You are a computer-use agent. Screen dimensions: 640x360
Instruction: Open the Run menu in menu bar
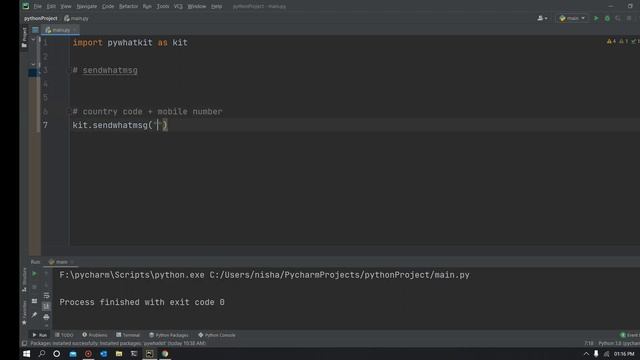click(x=147, y=6)
